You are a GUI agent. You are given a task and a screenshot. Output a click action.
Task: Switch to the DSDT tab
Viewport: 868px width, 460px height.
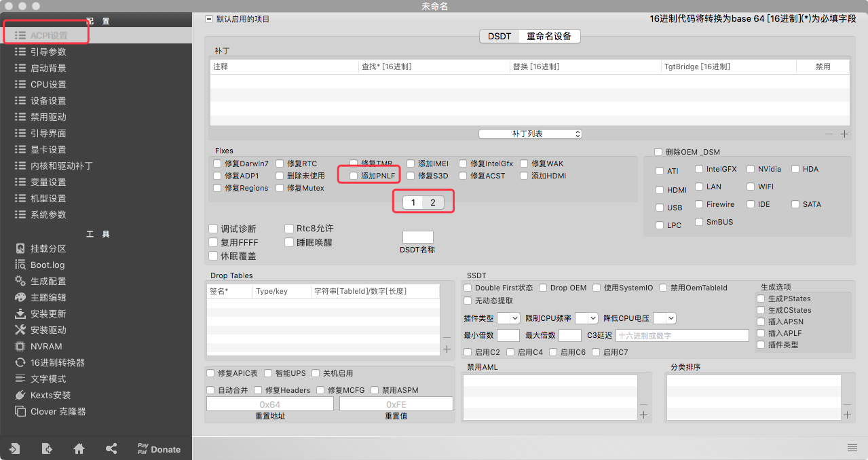coord(499,36)
